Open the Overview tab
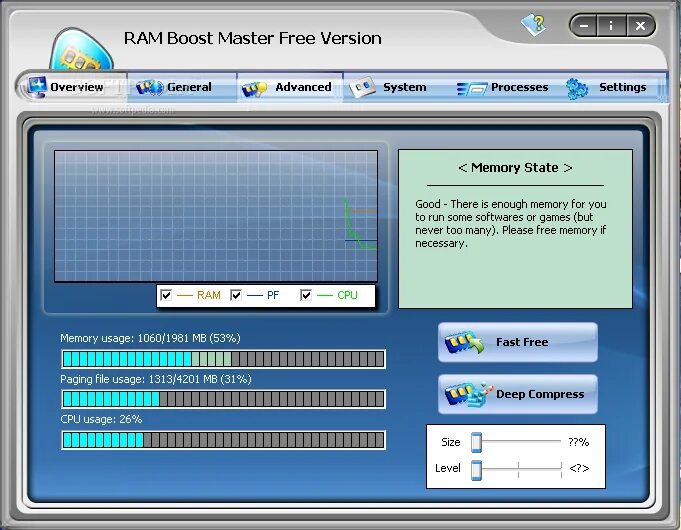Screen dimensions: 681x530 coord(72,87)
